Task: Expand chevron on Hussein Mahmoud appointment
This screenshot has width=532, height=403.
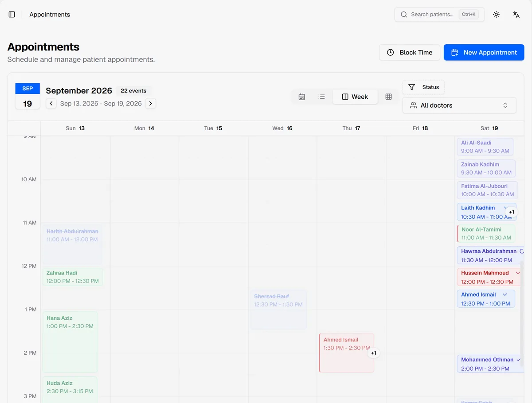Action: (517, 273)
